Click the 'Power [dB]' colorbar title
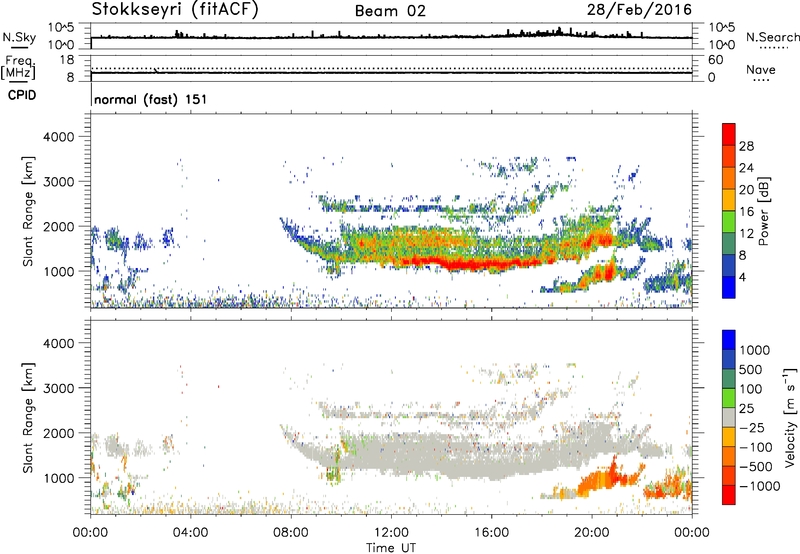The image size is (800, 554). pyautogui.click(x=764, y=211)
